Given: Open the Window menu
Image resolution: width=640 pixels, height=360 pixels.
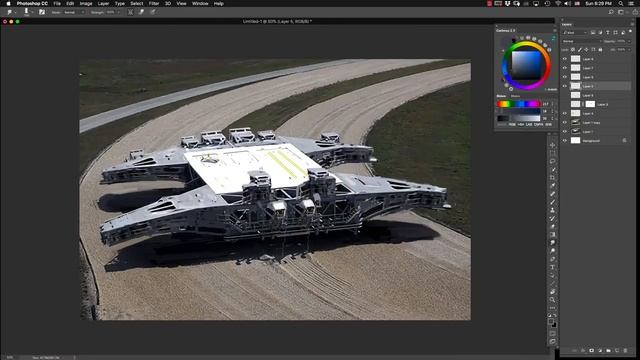Looking at the screenshot, I should [200, 3].
